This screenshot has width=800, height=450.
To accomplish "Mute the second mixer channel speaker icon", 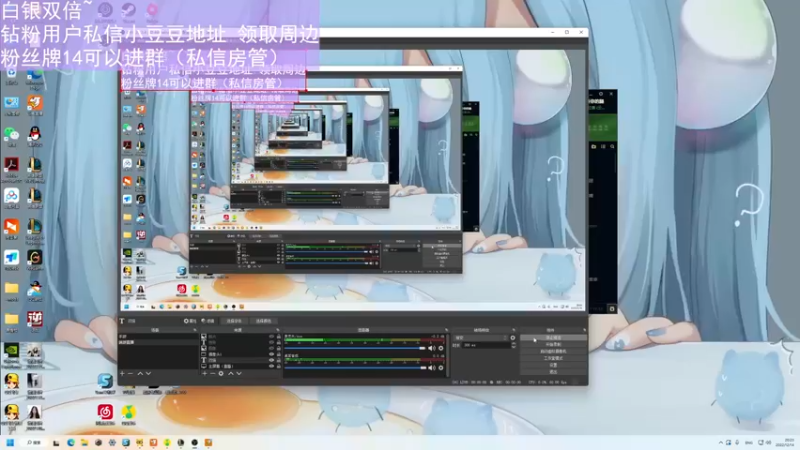I will tap(431, 368).
